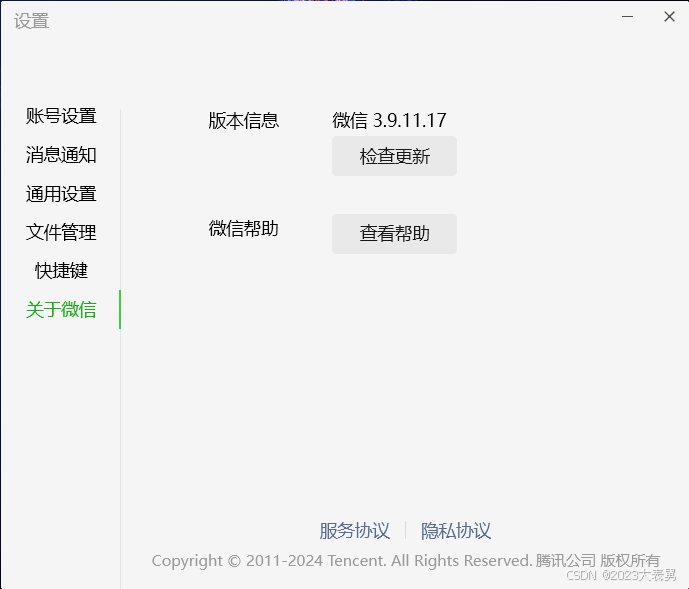This screenshot has width=689, height=589.
Task: Close the 设置 window
Action: (669, 17)
